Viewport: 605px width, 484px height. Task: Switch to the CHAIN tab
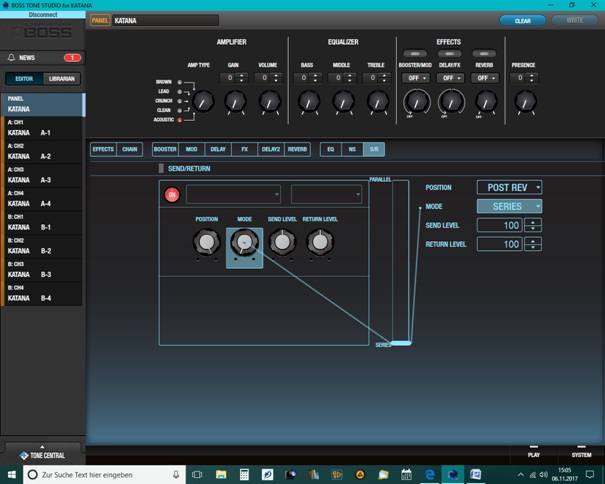[x=130, y=149]
